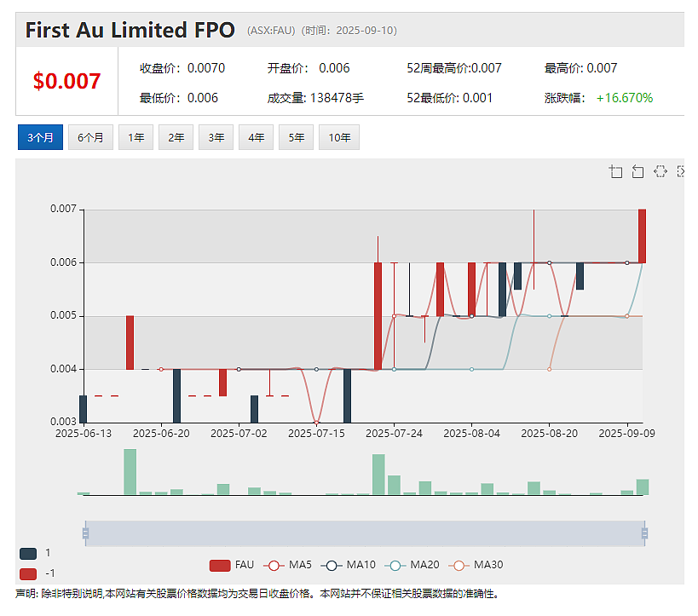Click the restore chart icon

pos(661,171)
